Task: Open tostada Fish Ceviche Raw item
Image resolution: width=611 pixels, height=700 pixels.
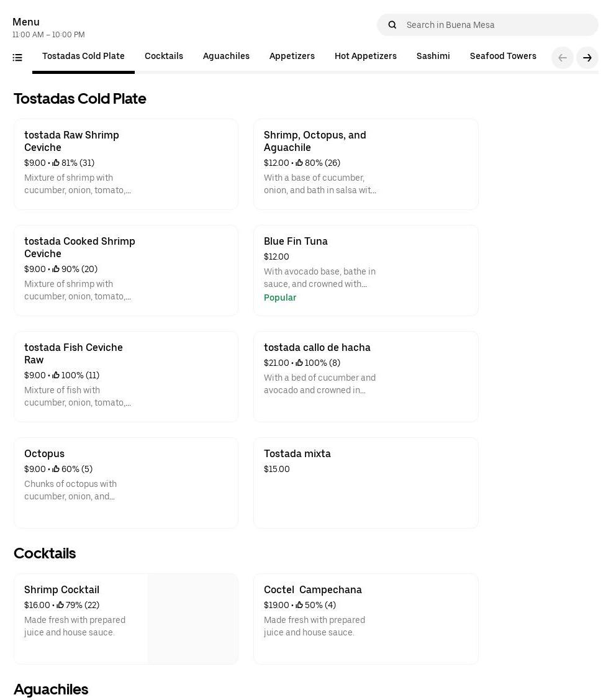Action: [126, 376]
